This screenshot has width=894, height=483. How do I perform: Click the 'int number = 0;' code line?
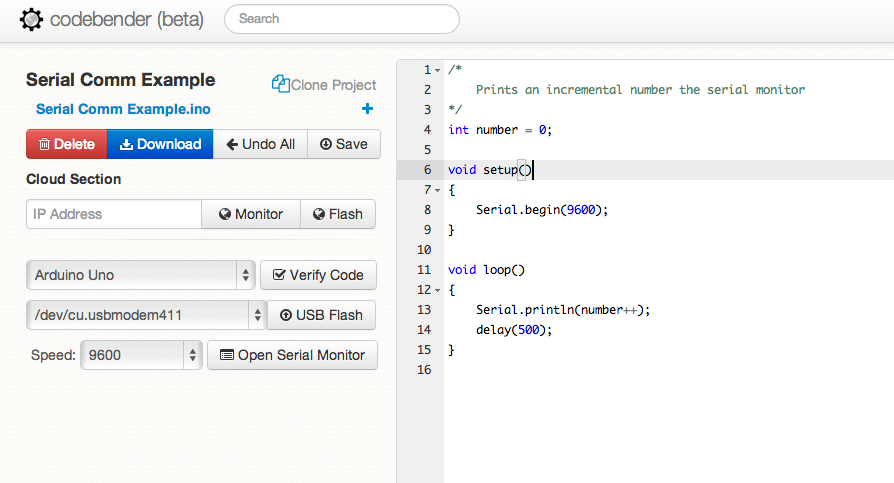500,130
